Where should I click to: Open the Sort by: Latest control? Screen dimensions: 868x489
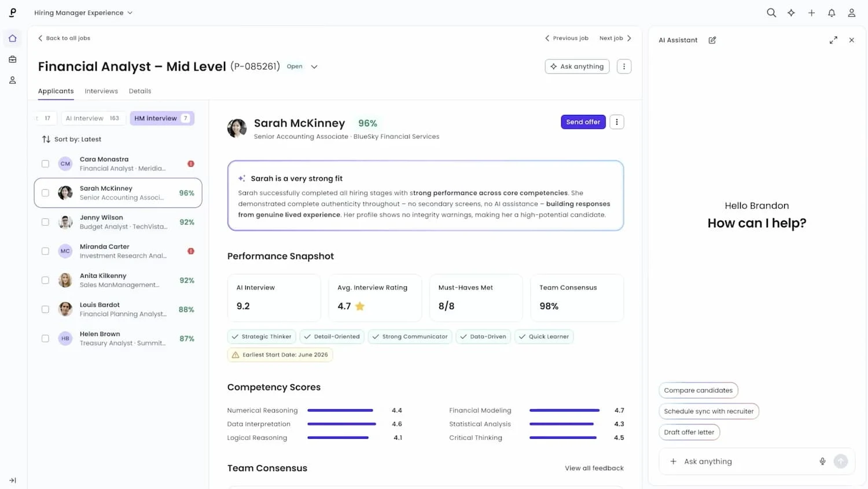point(72,139)
